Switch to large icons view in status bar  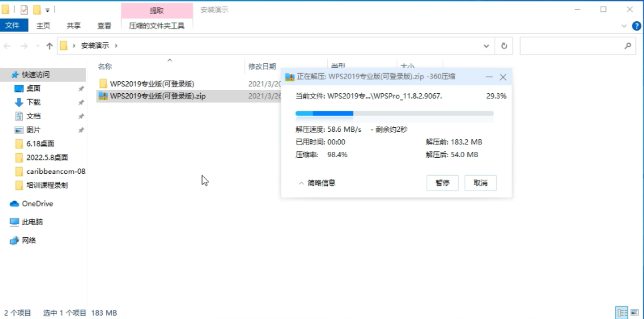(x=635, y=312)
